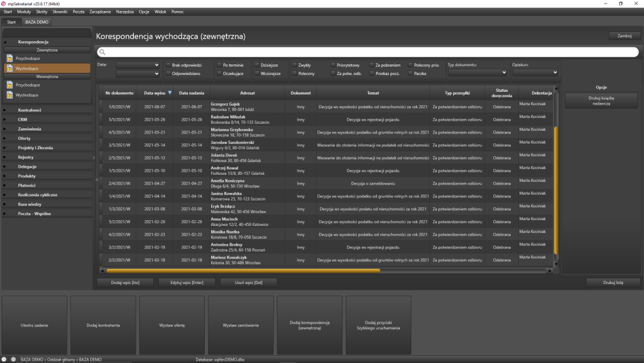Click the Dodaj wpis [Ins] button
Viewport: 644px width, 363px height.
[125, 282]
